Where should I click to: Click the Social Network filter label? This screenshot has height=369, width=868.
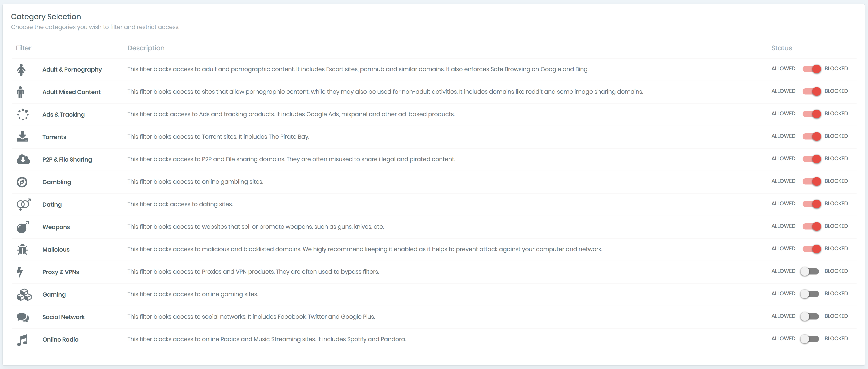coord(63,317)
